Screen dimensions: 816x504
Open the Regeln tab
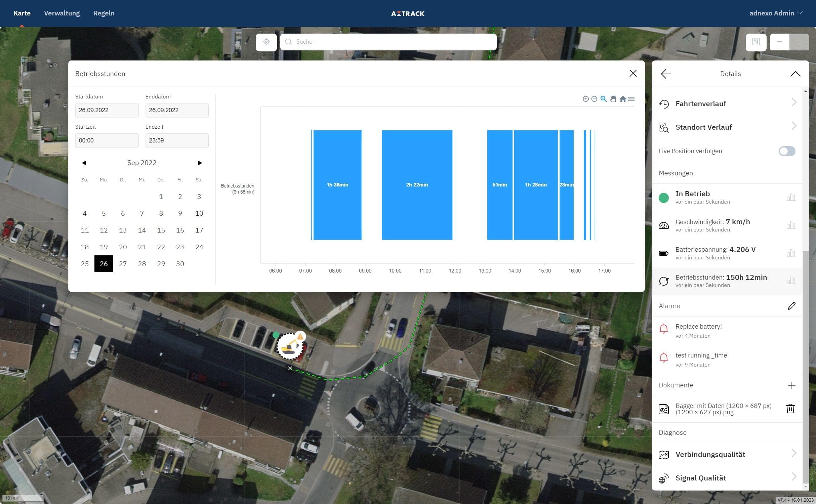tap(104, 13)
